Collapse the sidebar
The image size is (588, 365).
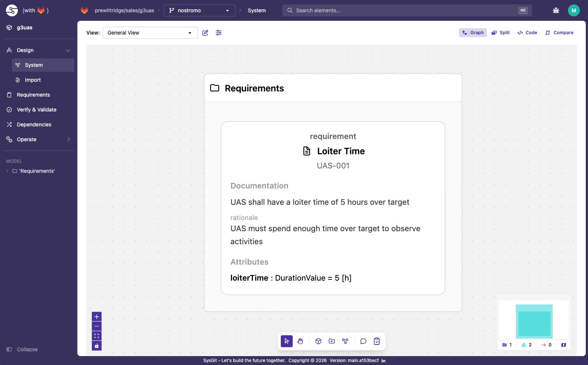click(22, 349)
